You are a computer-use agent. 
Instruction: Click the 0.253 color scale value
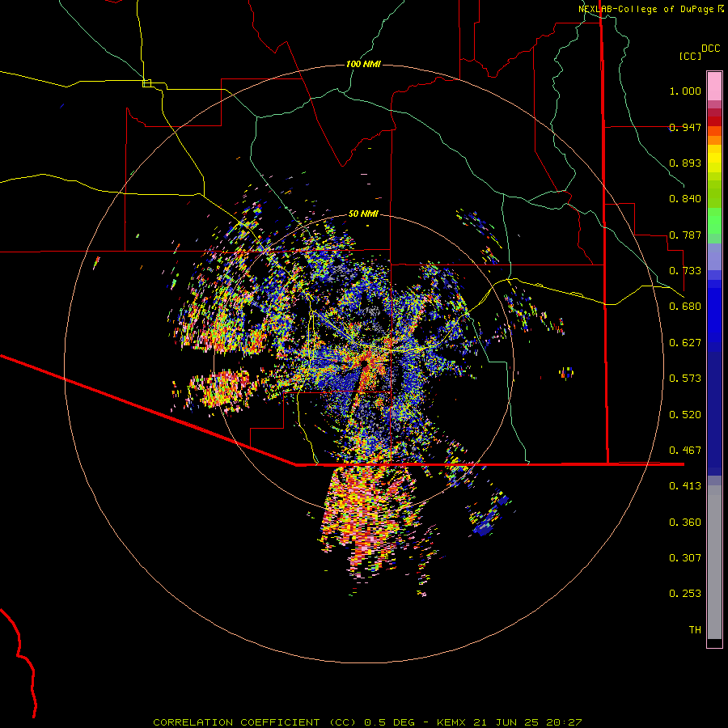[x=685, y=594]
